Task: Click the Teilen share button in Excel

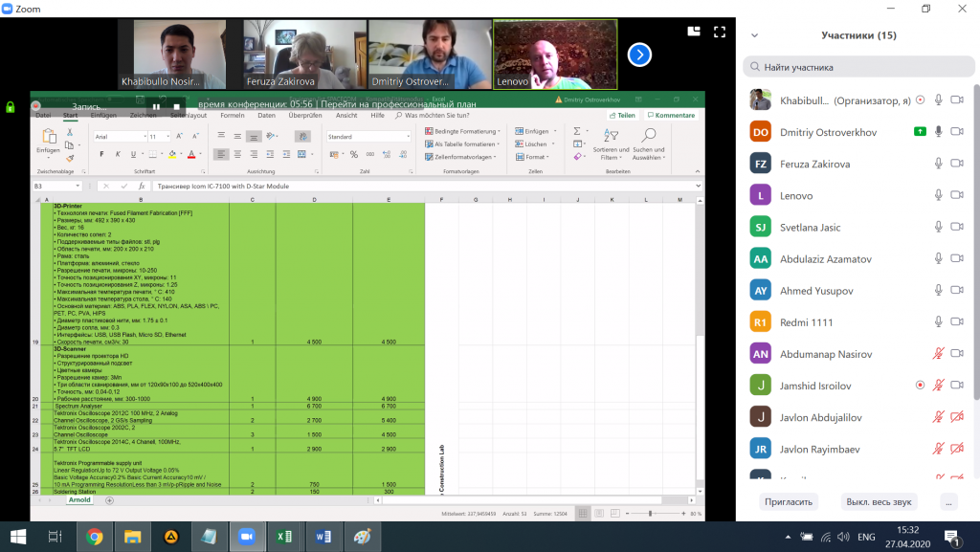Action: (x=622, y=116)
